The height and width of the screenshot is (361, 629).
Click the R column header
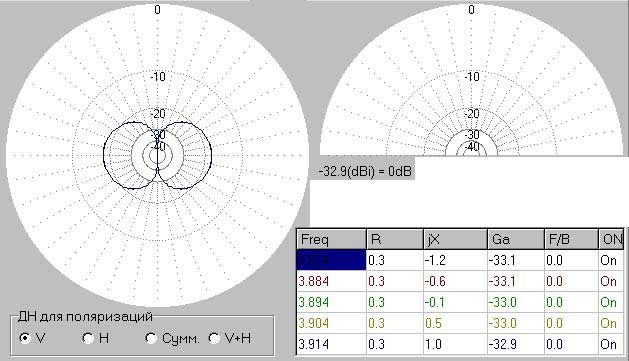pos(395,239)
